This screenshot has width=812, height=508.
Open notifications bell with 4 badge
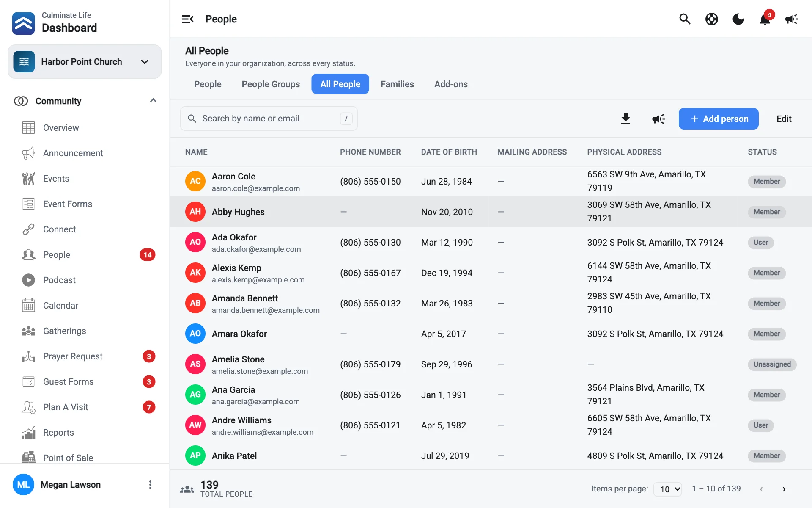[x=765, y=19]
